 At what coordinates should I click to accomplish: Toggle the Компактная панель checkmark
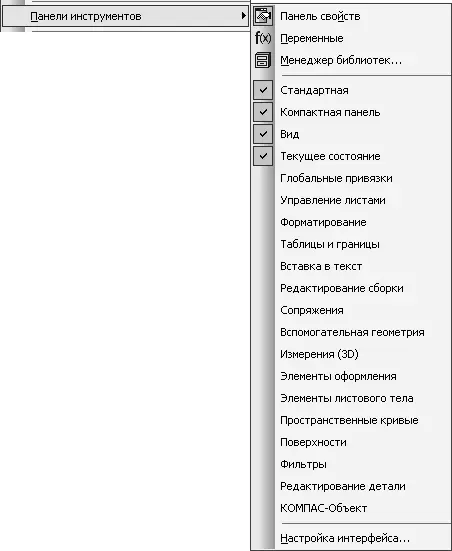point(263,112)
